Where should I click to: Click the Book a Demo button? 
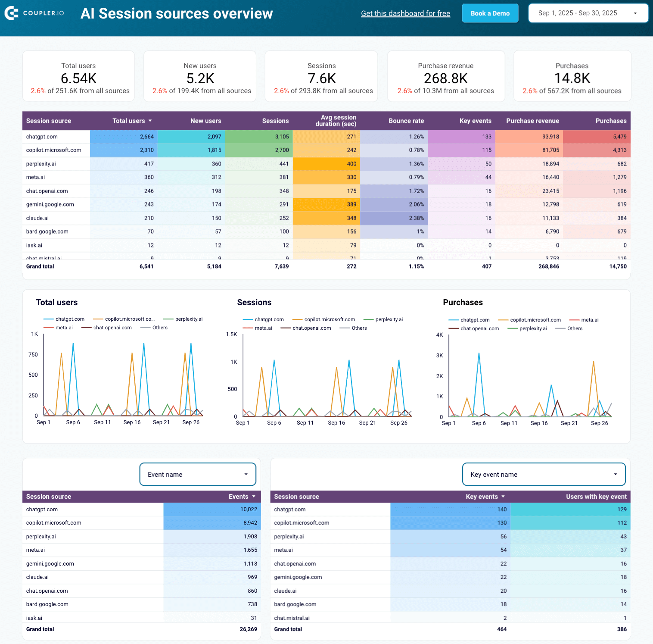tap(490, 13)
